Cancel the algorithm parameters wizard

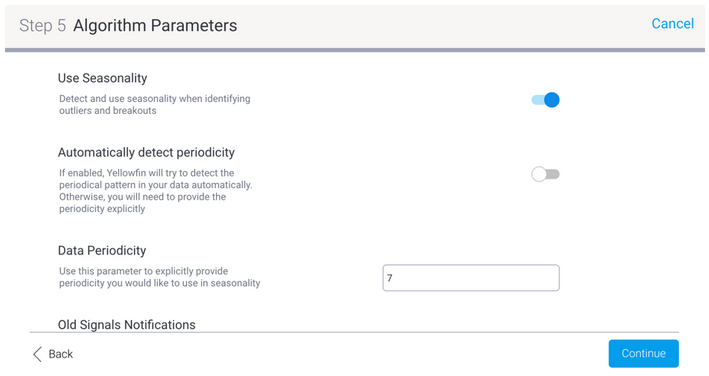pos(672,24)
